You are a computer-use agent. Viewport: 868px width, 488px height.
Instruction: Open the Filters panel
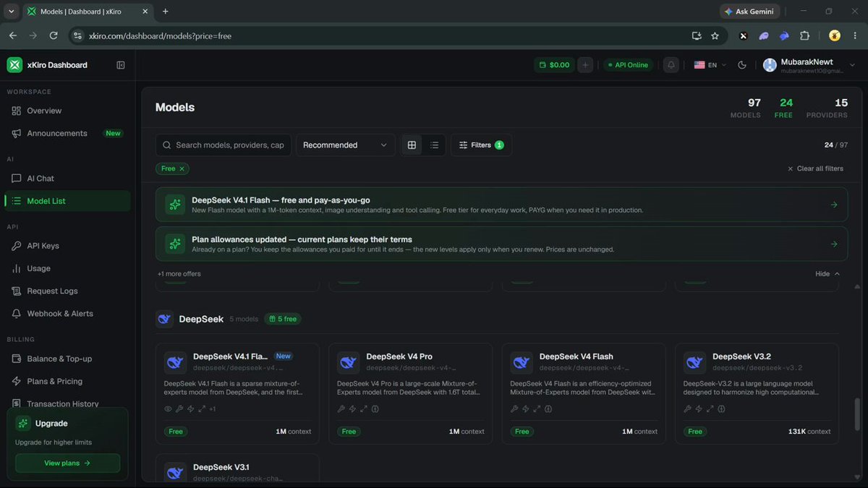481,145
